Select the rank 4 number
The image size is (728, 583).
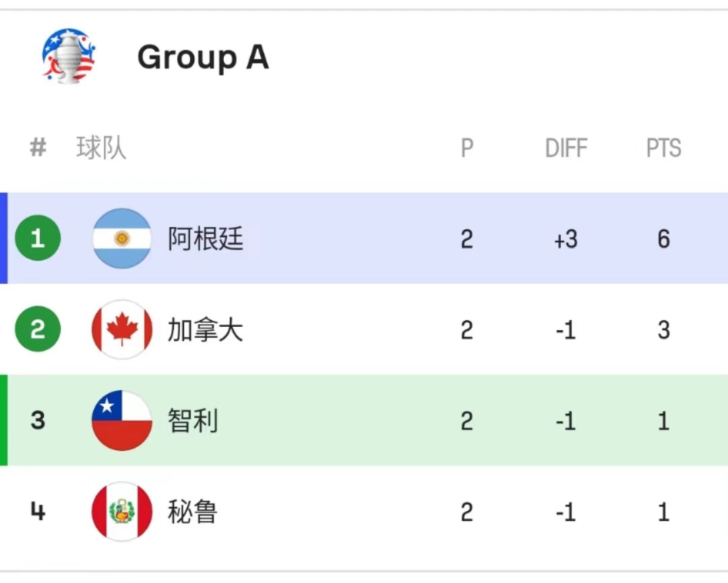[38, 512]
